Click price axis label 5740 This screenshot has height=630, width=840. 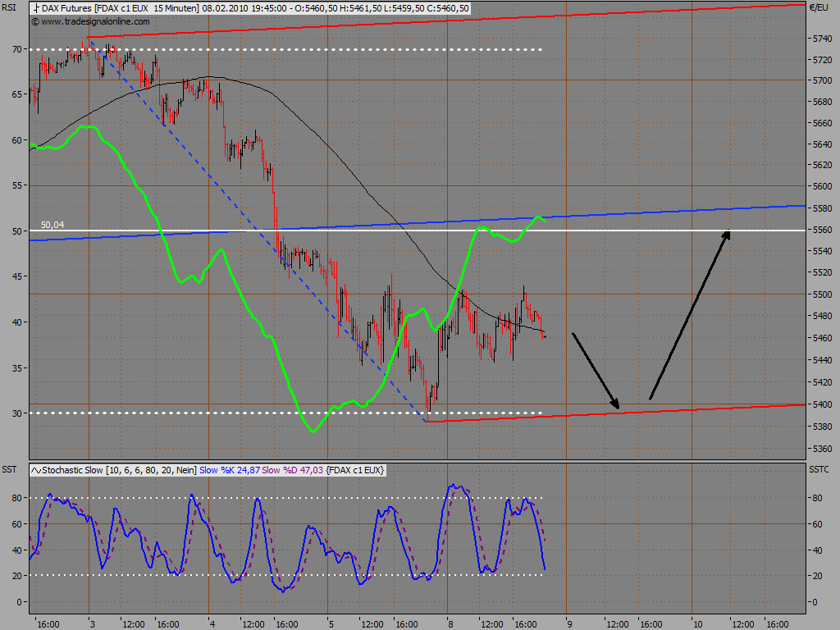coord(822,39)
